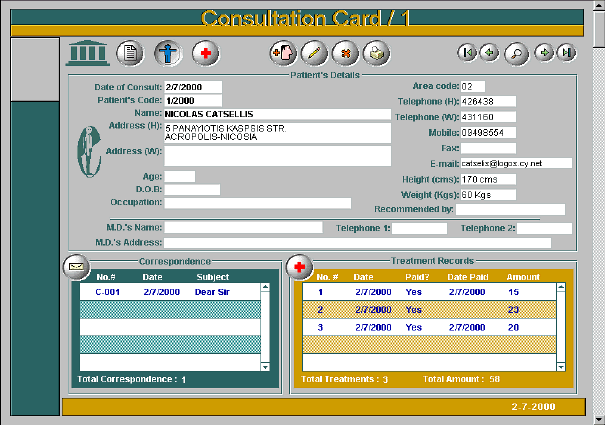
Task: Click the Consultation Card / 1 title
Action: click(x=305, y=18)
